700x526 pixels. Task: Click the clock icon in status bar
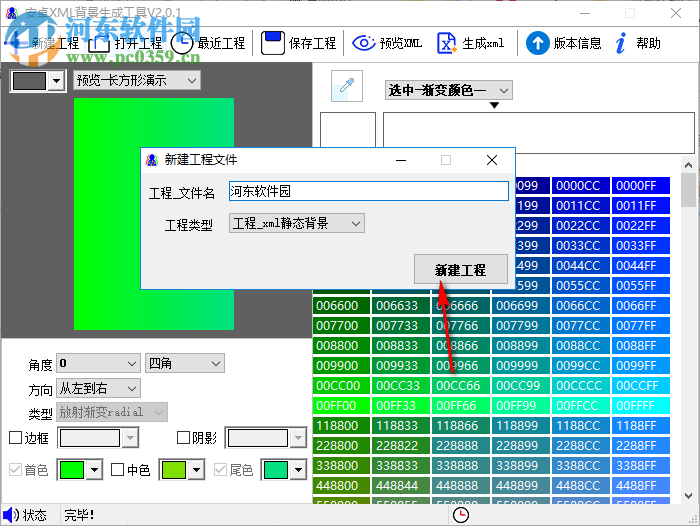[461, 515]
